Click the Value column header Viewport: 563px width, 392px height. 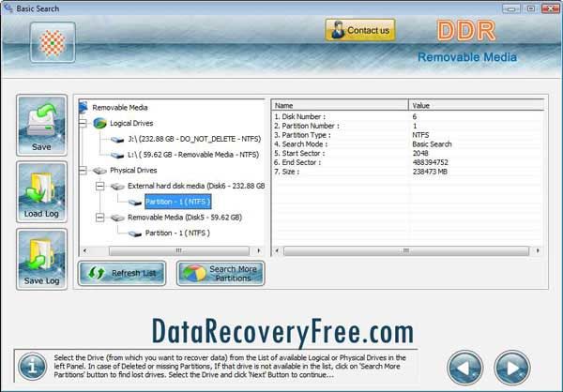[477, 105]
